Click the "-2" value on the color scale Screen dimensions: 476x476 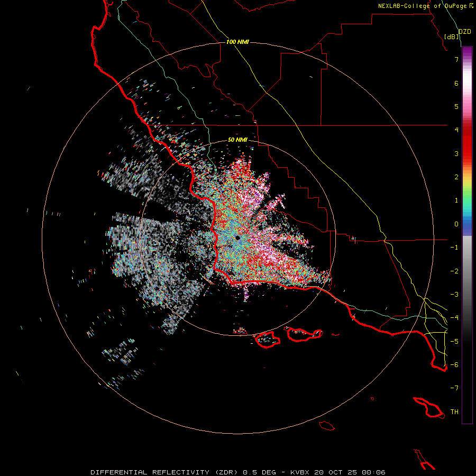coord(454,271)
